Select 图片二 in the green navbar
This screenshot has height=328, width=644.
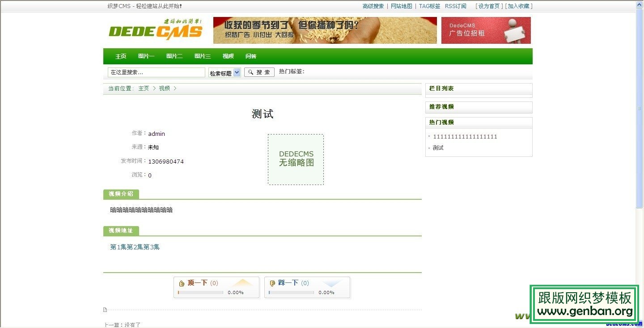pyautogui.click(x=174, y=56)
